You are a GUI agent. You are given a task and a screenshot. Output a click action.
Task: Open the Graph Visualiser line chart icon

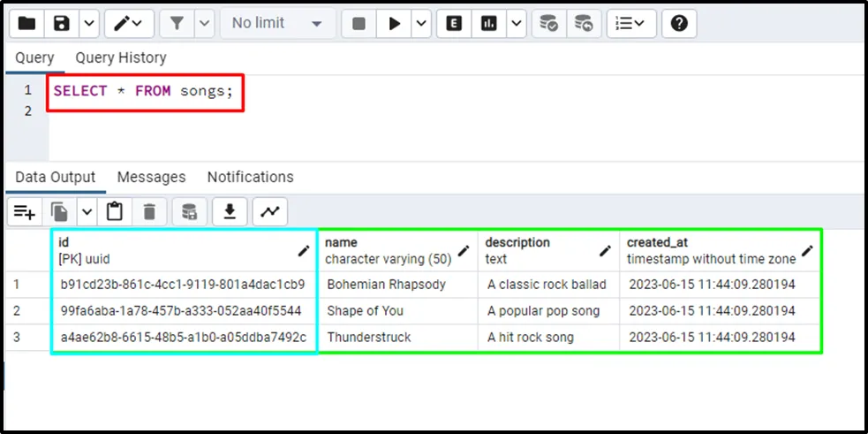click(x=270, y=211)
